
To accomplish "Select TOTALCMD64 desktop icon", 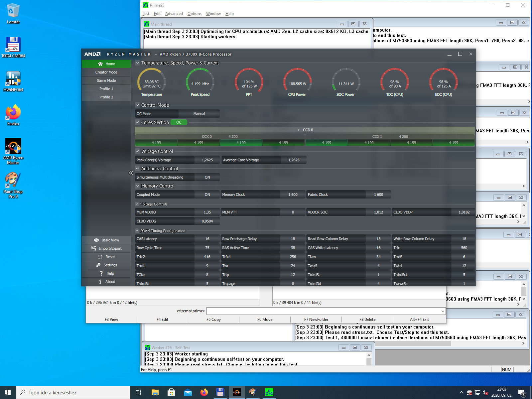I will (13, 48).
